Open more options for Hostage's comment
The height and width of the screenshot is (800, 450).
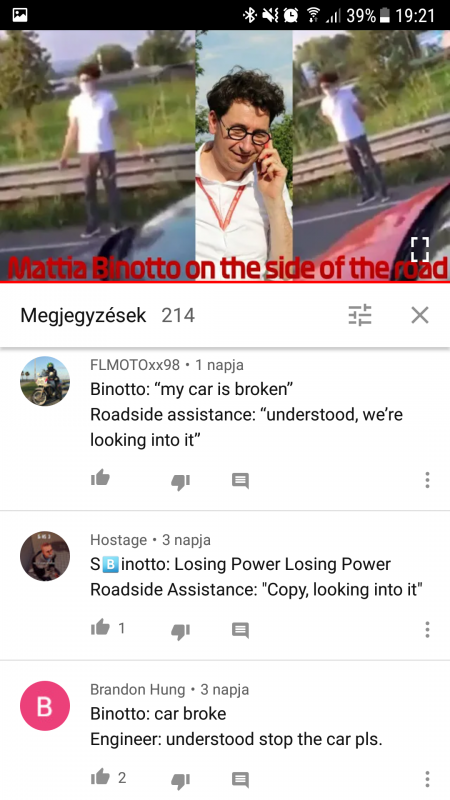(x=427, y=630)
